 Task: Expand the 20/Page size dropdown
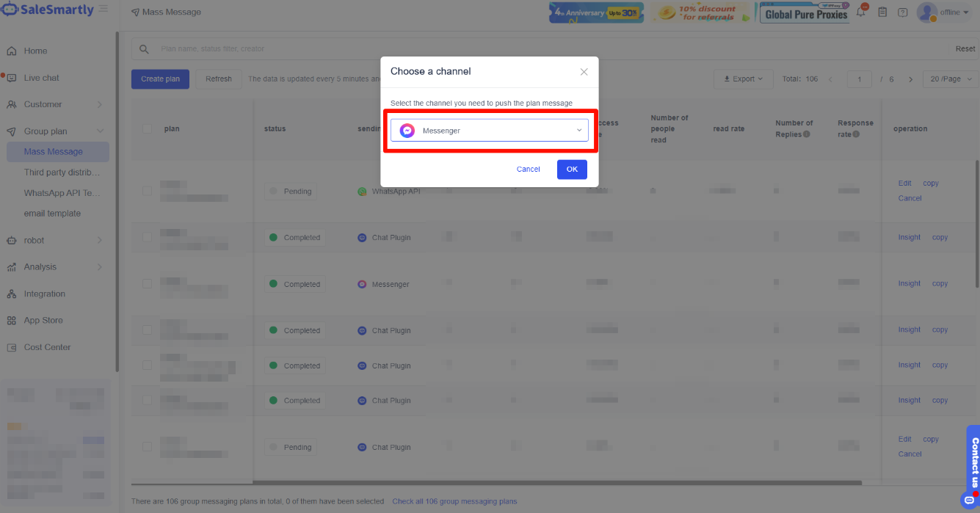tap(951, 79)
